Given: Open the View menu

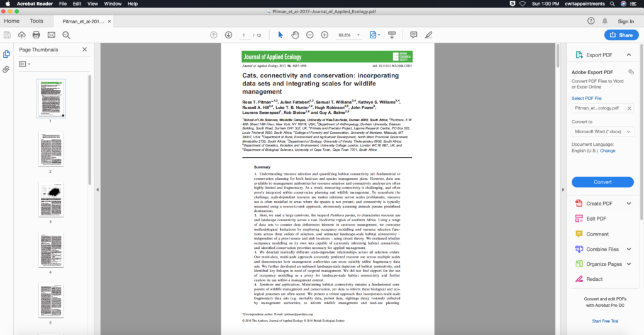Looking at the screenshot, I should 92,4.
